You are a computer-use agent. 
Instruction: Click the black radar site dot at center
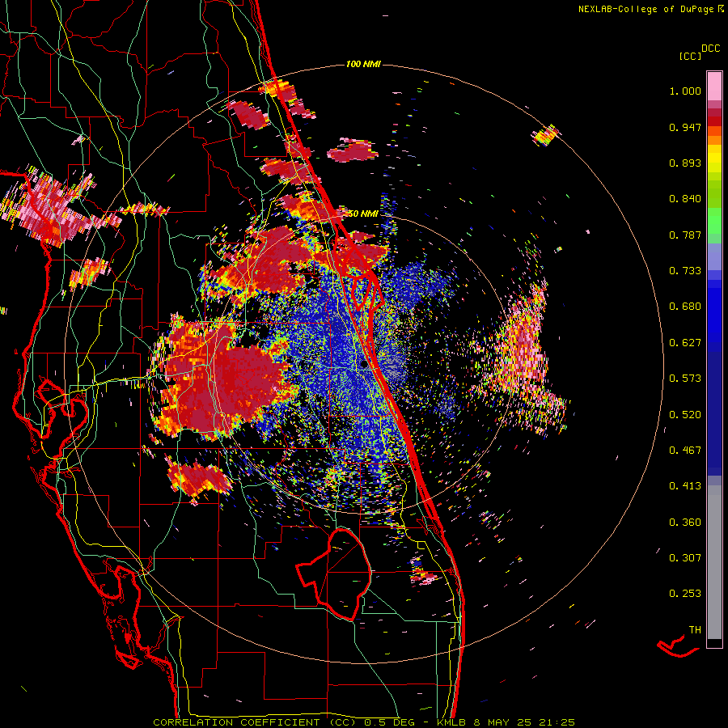(364, 365)
